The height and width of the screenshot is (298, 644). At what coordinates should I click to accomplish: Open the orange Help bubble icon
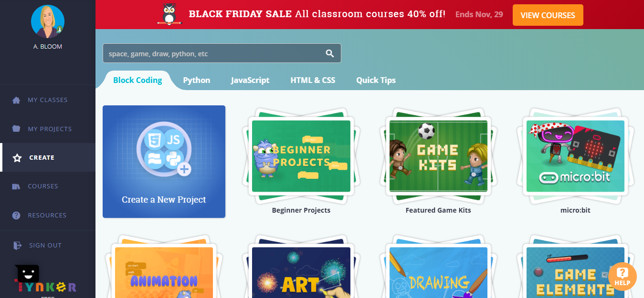pyautogui.click(x=623, y=277)
